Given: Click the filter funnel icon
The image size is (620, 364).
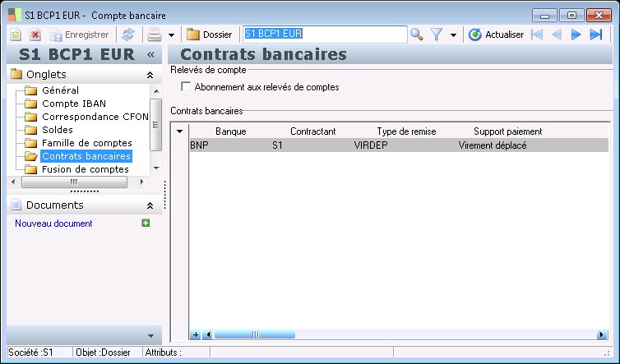Looking at the screenshot, I should pyautogui.click(x=436, y=35).
